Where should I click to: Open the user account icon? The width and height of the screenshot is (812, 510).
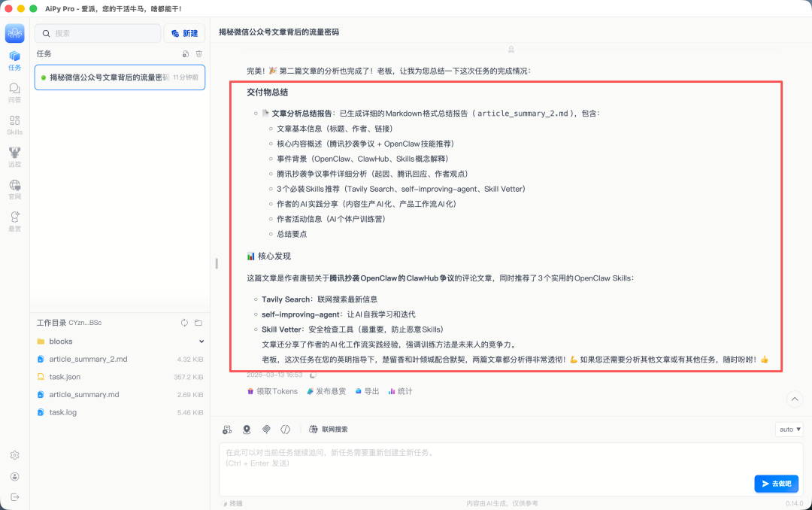point(14,477)
